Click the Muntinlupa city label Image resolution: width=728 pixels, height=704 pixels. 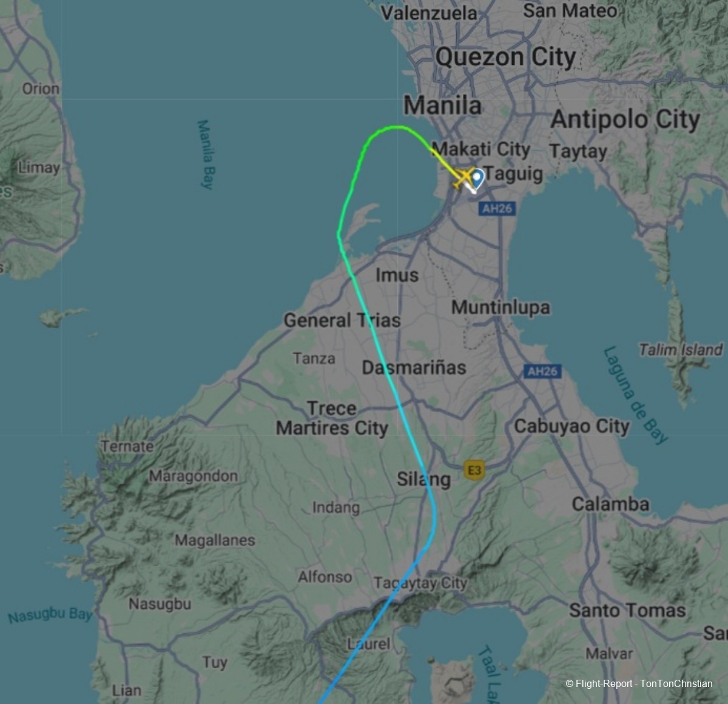pos(500,307)
